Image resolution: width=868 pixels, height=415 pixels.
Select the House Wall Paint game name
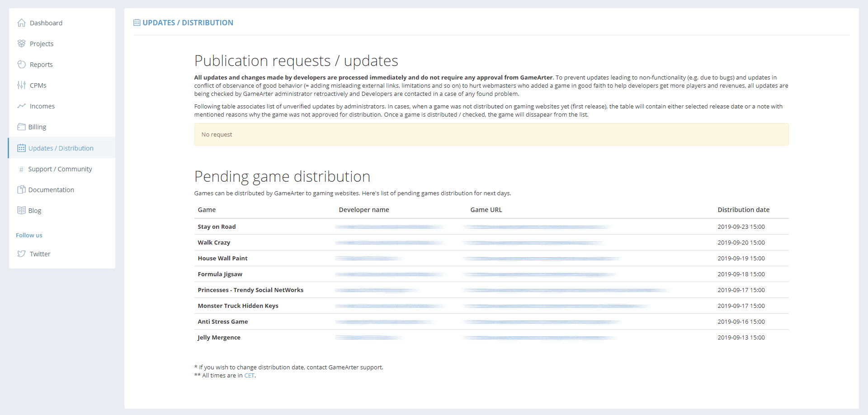point(222,258)
